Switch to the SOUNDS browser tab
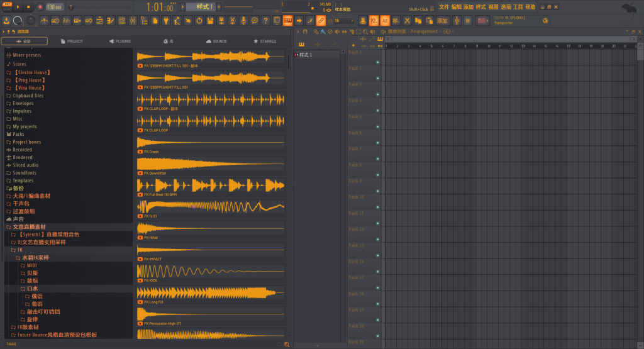 tap(216, 41)
